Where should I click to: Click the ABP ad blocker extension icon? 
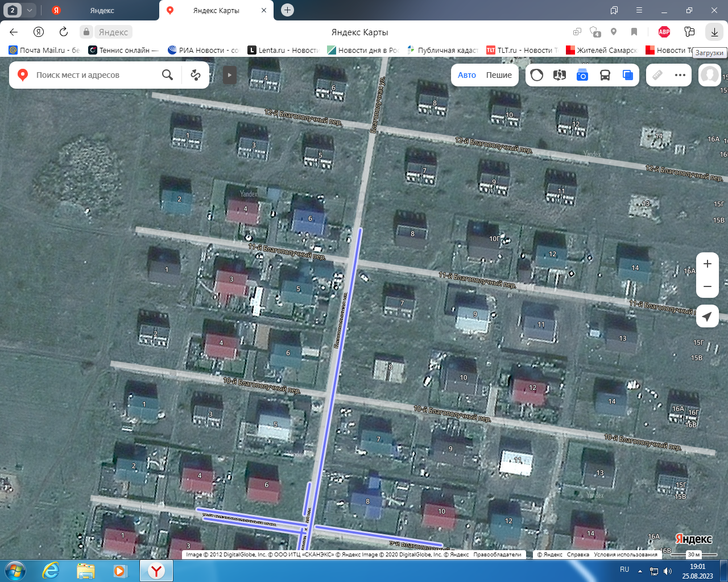click(x=664, y=32)
